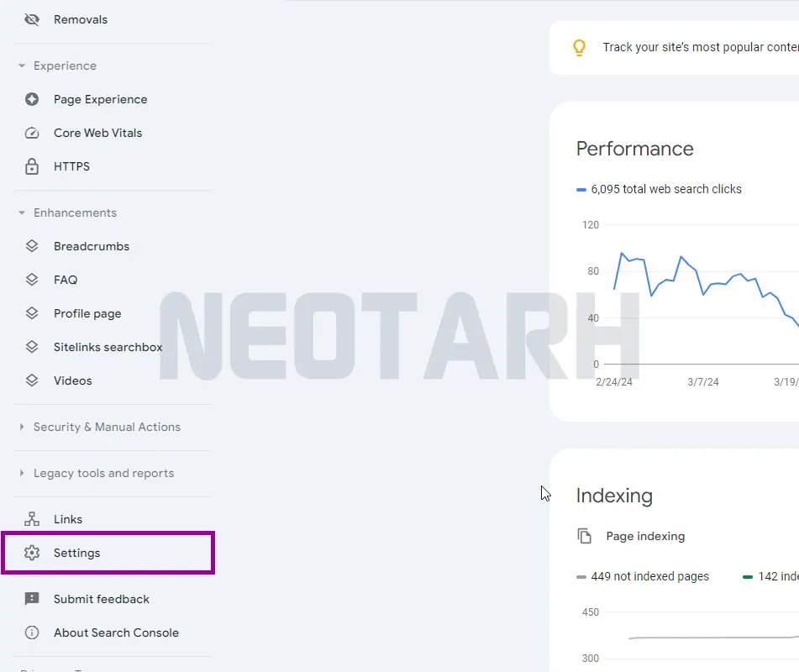799x672 pixels.
Task: Click Legacy tools and reports heading
Action: click(103, 473)
